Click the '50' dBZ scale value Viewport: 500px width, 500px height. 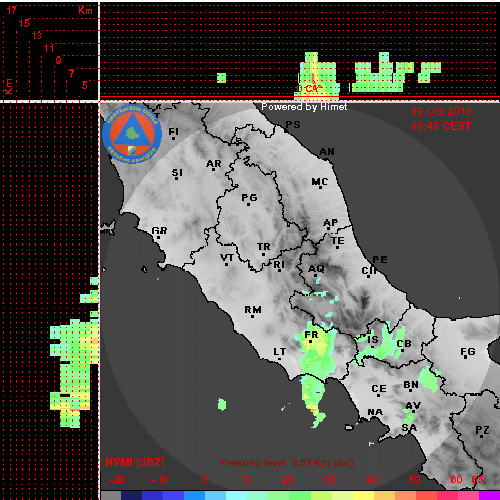414,480
